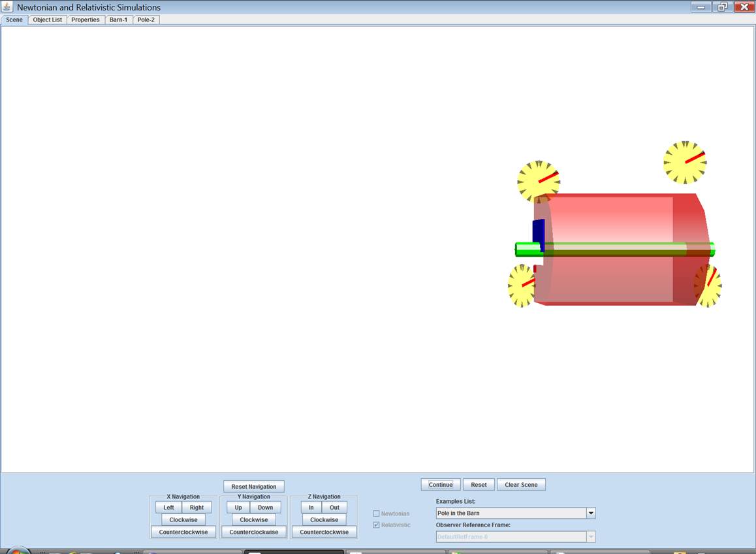The width and height of the screenshot is (756, 554).
Task: Click the Reset Navigation button
Action: (x=253, y=487)
